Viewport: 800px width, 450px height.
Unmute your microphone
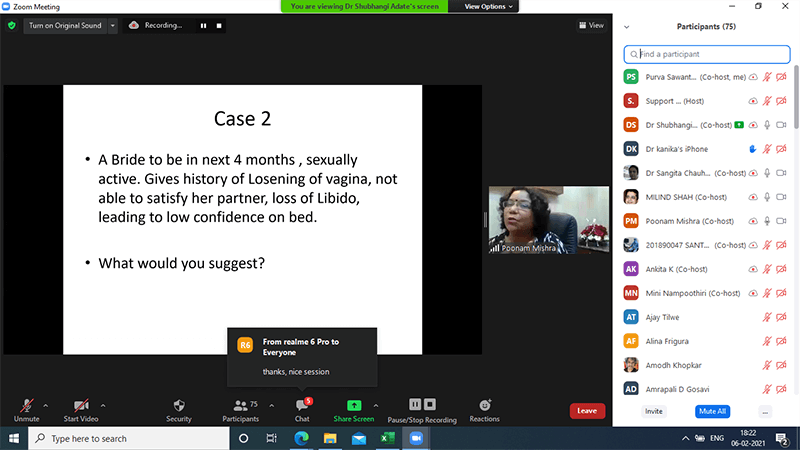[x=27, y=405]
